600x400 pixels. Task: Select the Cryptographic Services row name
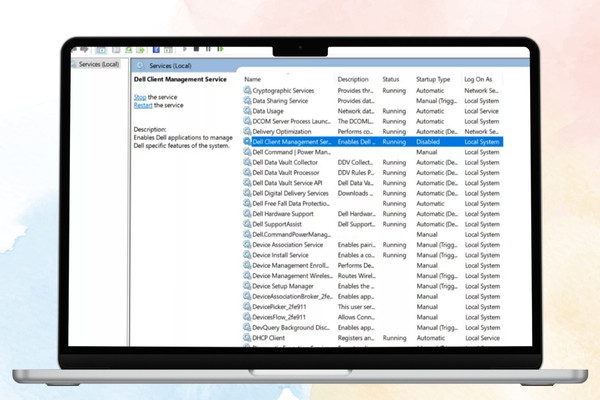283,91
